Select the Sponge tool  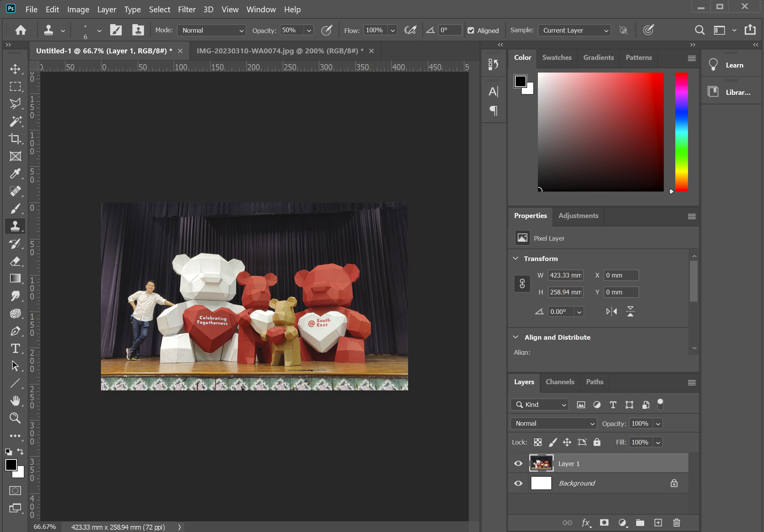click(15, 314)
